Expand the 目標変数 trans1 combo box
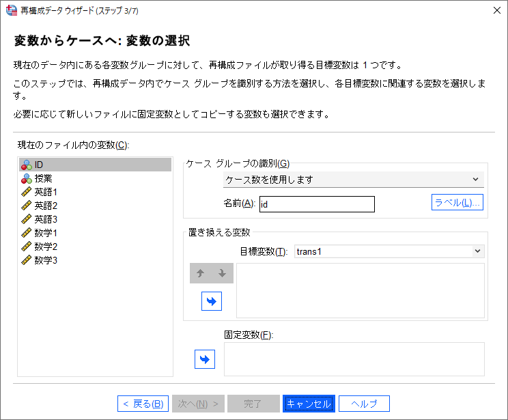508x420 pixels. [x=389, y=251]
